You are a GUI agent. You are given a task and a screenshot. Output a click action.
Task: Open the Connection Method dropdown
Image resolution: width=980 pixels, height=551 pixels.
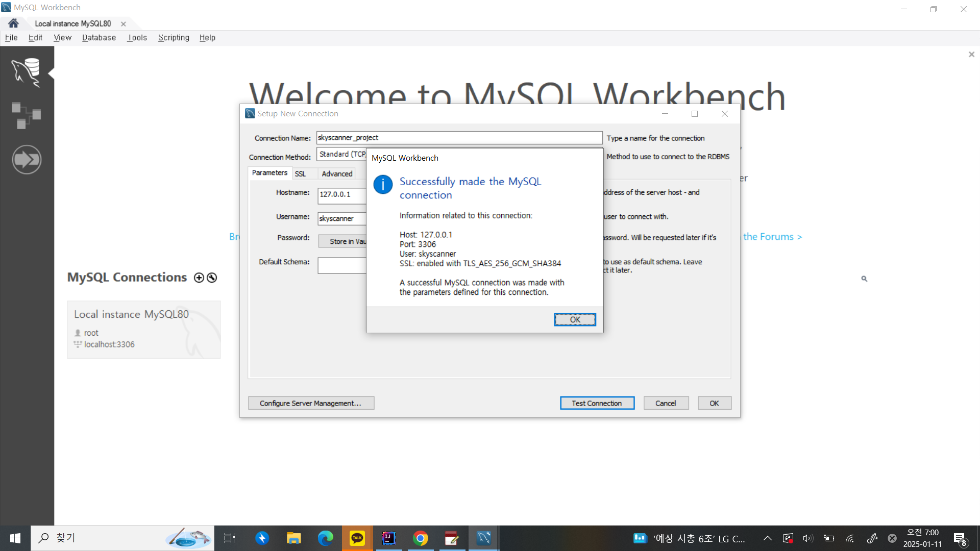point(342,154)
